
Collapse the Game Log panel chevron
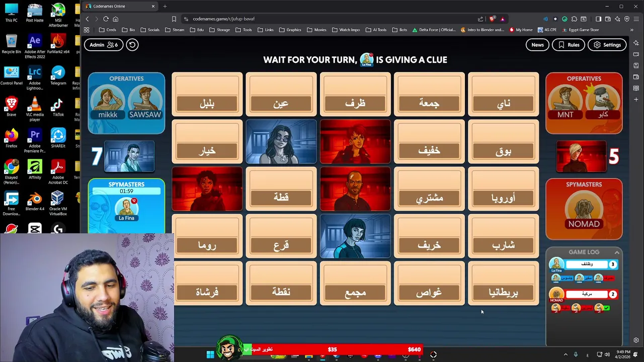617,252
